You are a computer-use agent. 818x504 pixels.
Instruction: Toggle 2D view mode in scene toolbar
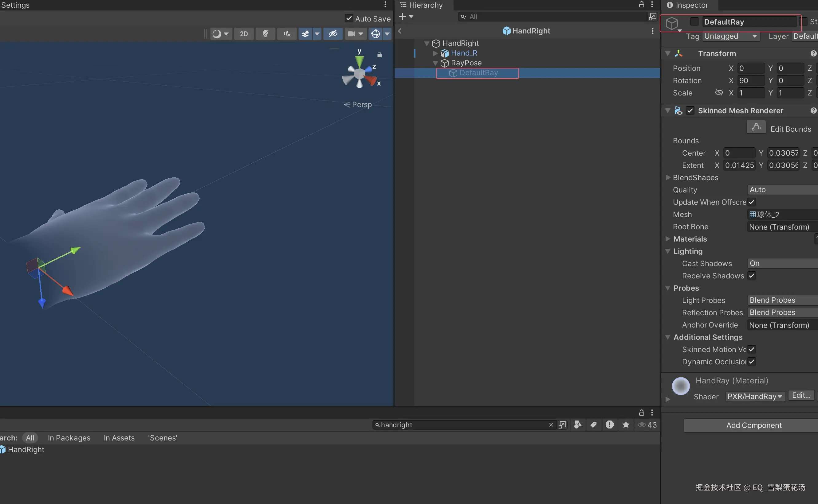coord(244,34)
